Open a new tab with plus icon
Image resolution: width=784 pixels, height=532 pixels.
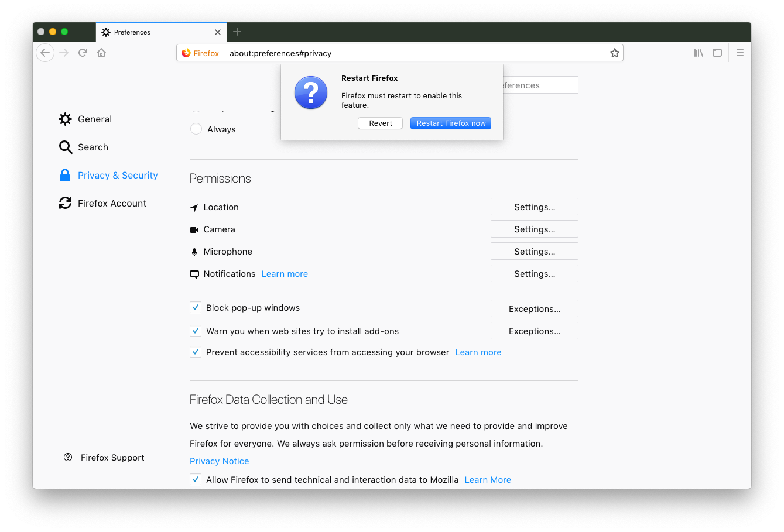coord(237,32)
